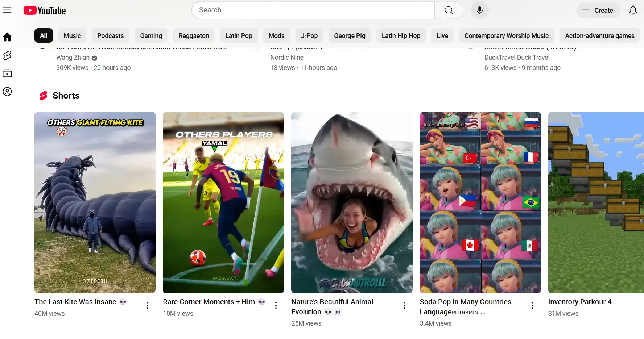
Task: Open options menu for Nature's Beautiful Animal short
Action: tap(404, 305)
